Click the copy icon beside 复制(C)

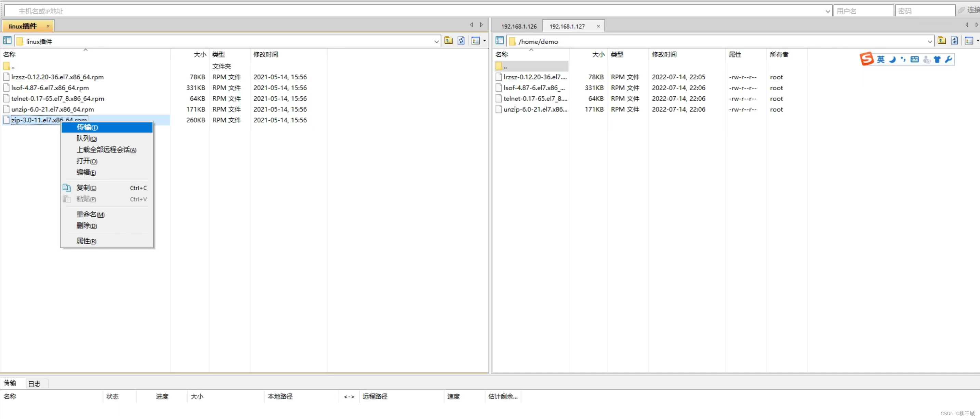pyautogui.click(x=67, y=187)
